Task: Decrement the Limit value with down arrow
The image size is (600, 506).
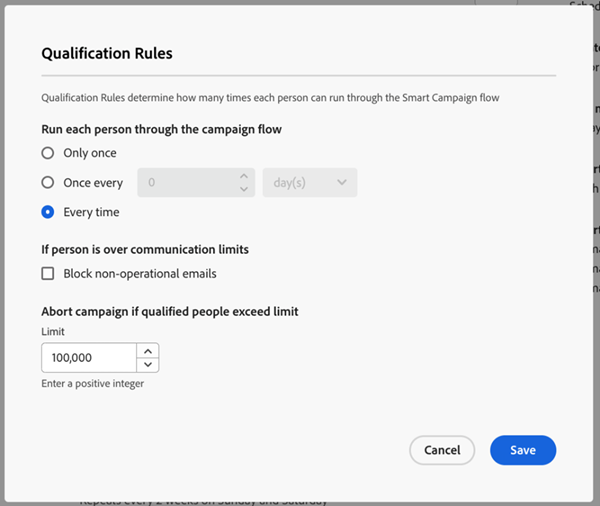Action: 148,364
